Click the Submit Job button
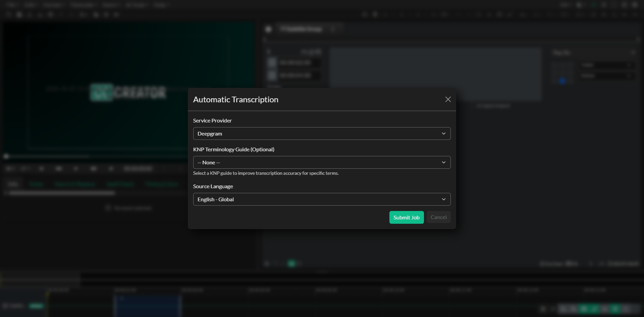 [407, 217]
